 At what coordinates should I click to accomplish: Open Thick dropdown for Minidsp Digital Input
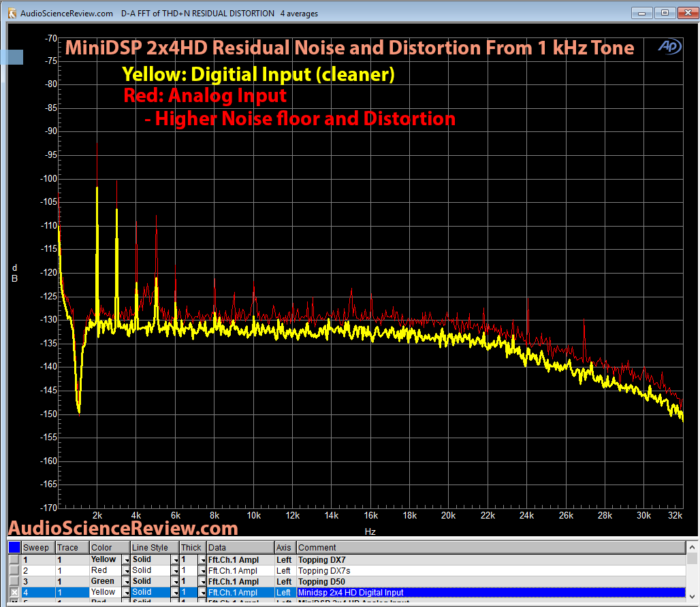203,592
